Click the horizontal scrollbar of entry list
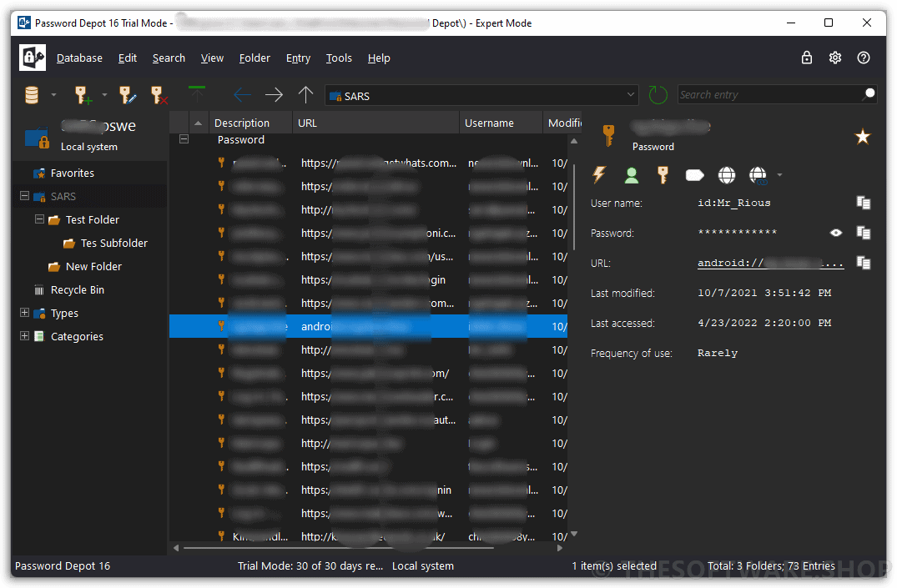 [338, 548]
